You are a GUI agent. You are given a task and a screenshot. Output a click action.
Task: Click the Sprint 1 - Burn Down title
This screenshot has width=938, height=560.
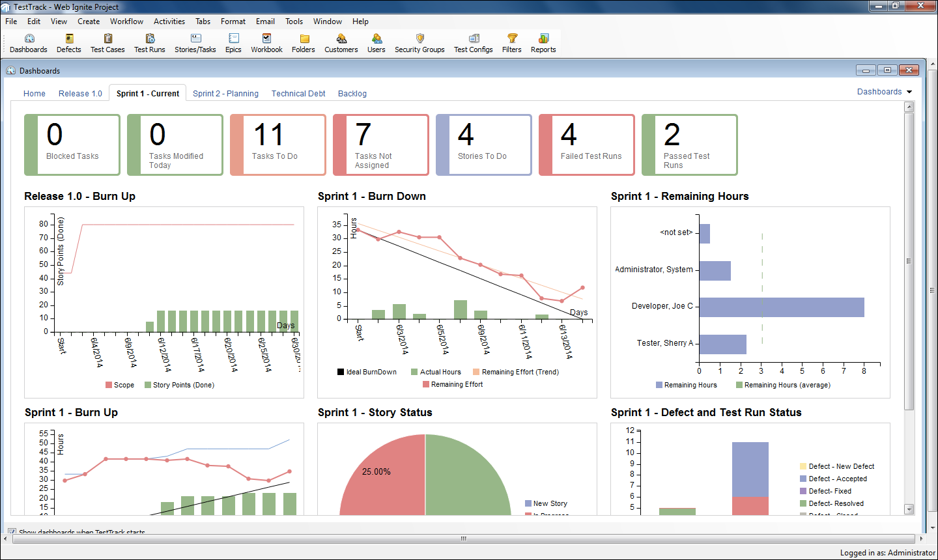tap(372, 196)
